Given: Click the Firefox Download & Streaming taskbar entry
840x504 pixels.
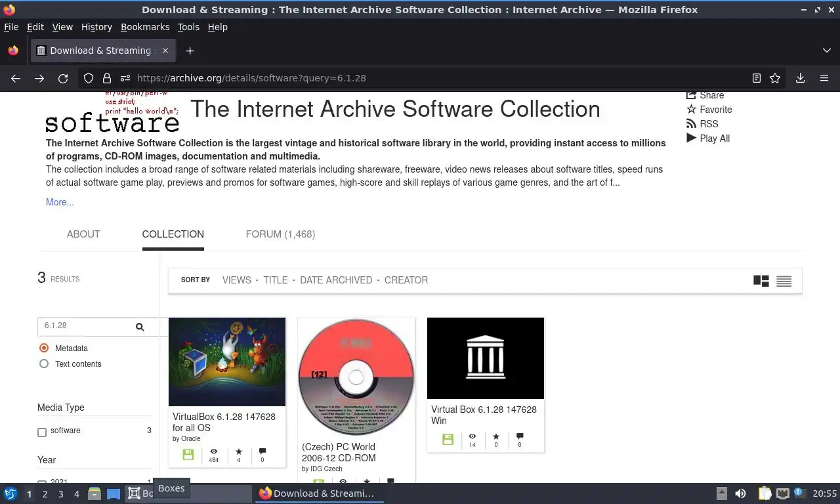Looking at the screenshot, I should tap(318, 493).
